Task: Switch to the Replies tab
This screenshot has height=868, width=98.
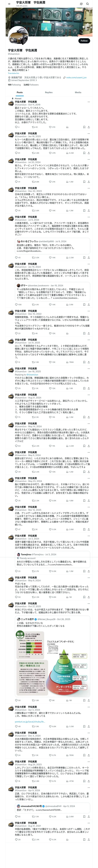Action: (x=49, y=92)
